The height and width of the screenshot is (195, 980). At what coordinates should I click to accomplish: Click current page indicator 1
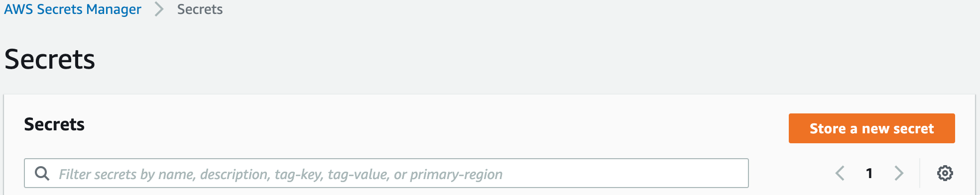869,173
